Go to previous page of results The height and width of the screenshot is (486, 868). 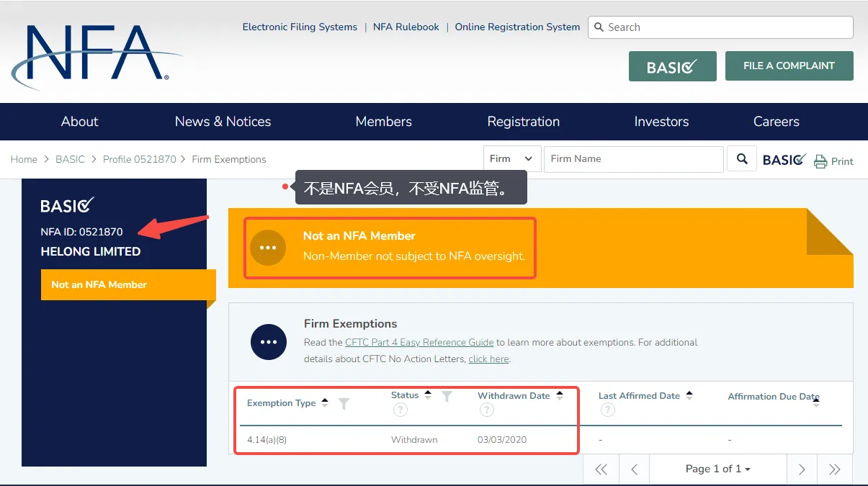click(x=634, y=469)
